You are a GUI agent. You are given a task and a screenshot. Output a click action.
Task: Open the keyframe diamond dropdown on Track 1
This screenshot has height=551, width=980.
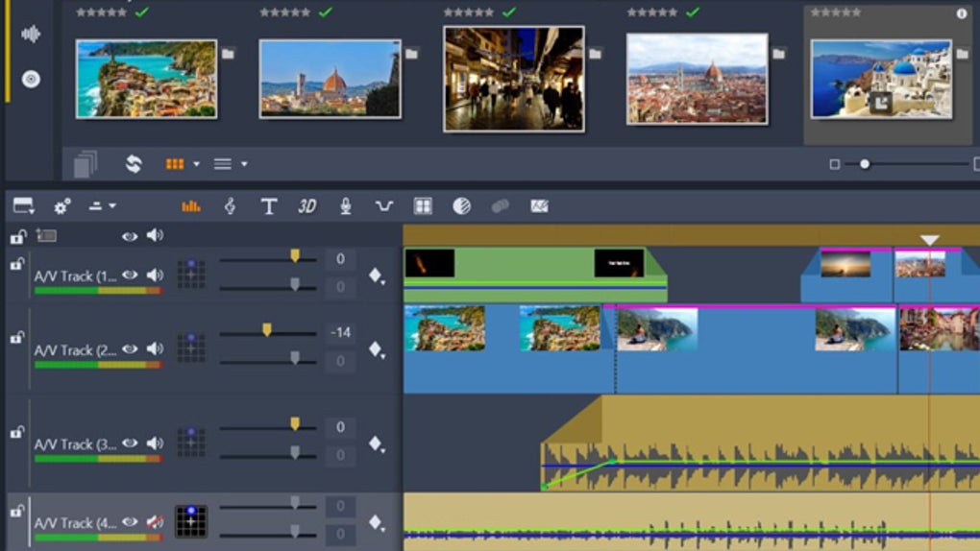tap(377, 276)
